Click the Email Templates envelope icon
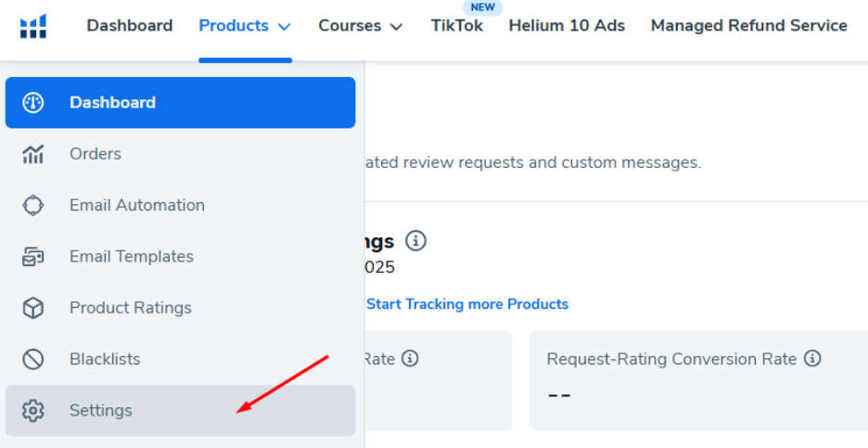Screen dimensions: 868x448 33,257
